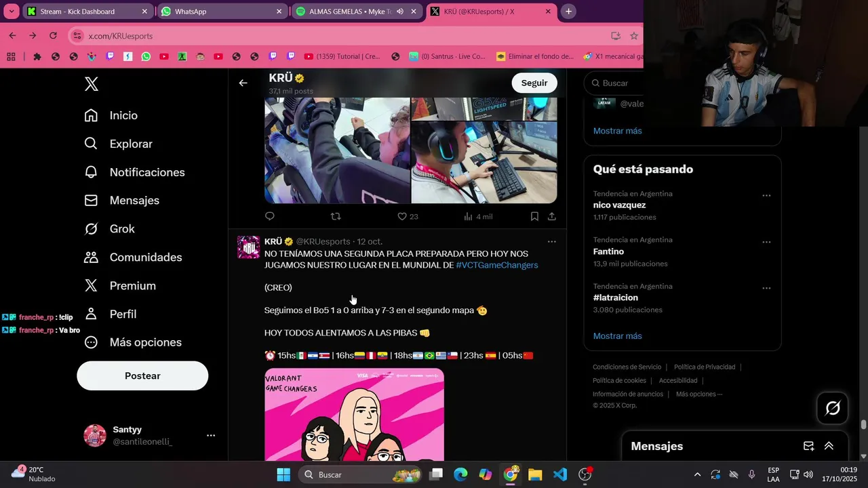868x488 pixels.
Task: Open options for #latraicion trend
Action: (x=766, y=288)
